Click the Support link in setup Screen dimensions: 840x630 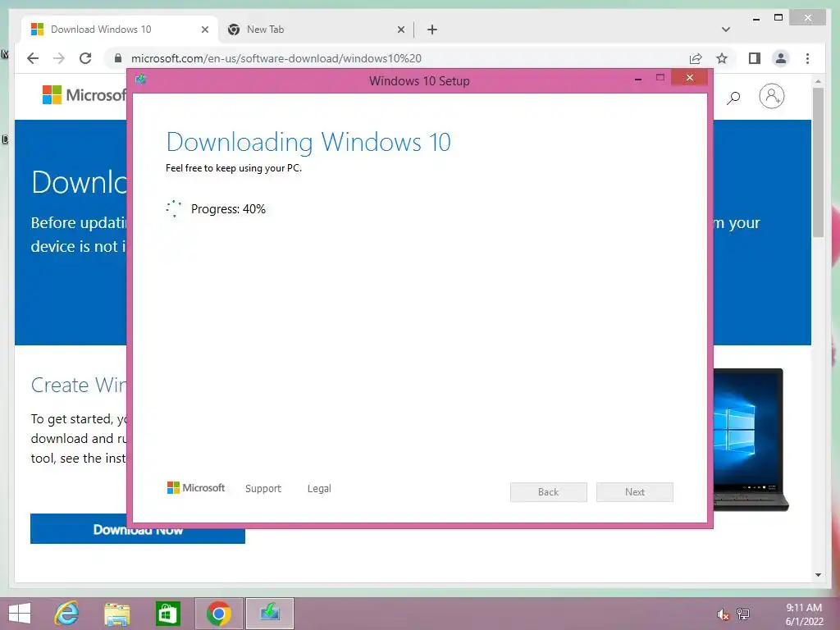pos(263,489)
